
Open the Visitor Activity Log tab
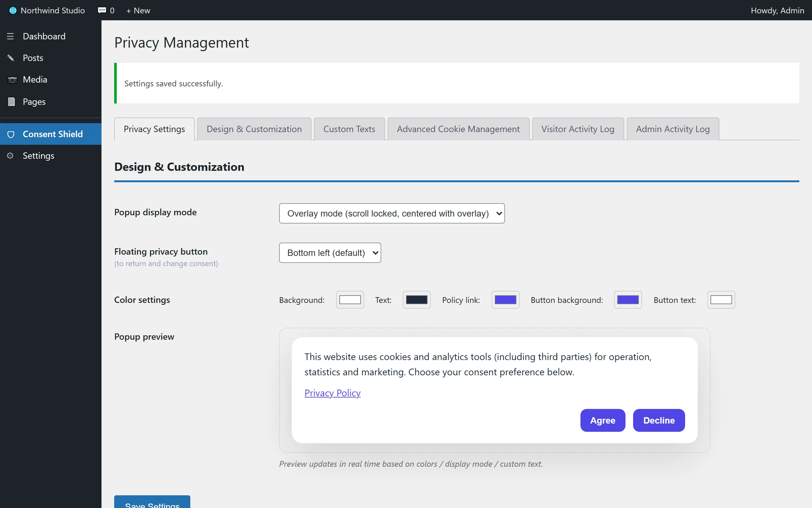[x=578, y=129]
